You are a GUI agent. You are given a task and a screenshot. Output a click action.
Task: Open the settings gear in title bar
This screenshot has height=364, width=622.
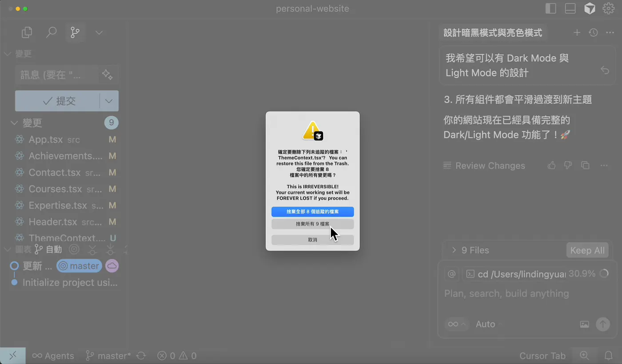click(x=608, y=8)
